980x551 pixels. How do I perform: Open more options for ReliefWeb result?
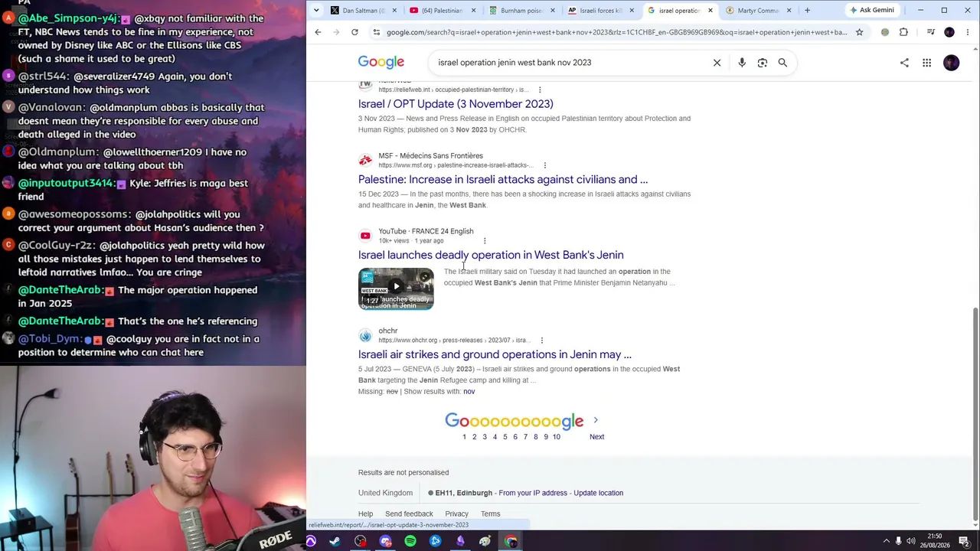[540, 90]
